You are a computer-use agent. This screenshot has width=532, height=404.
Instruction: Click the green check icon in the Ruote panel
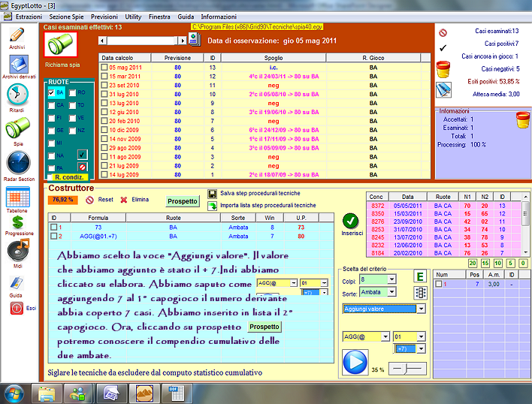click(x=83, y=155)
